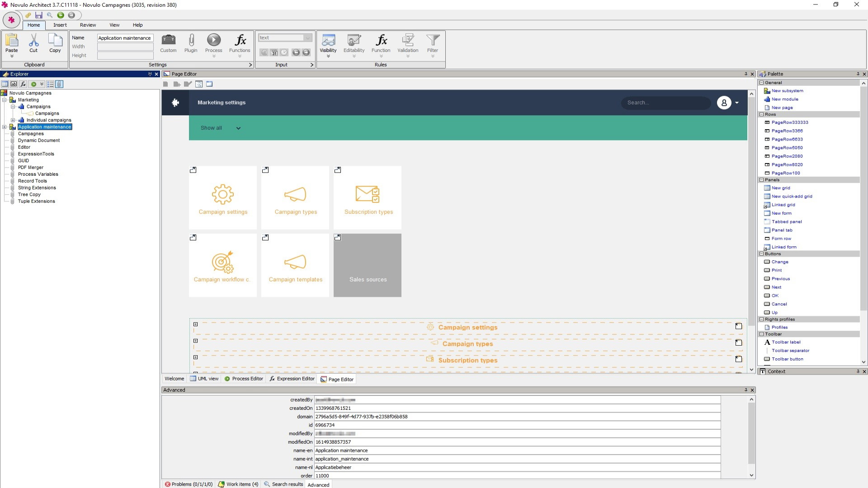Screen dimensions: 868x488
Task: Expand the Campaign settings dashed row
Action: (x=195, y=324)
